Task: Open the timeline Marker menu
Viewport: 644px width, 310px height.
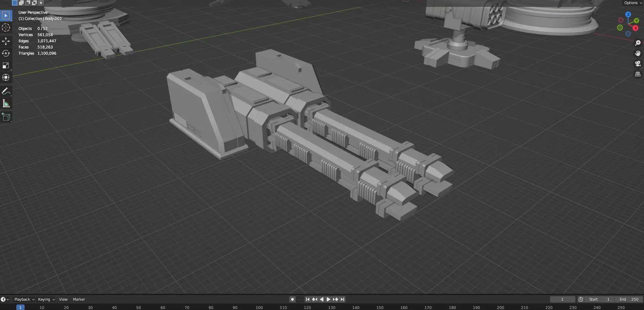Action: pos(79,299)
